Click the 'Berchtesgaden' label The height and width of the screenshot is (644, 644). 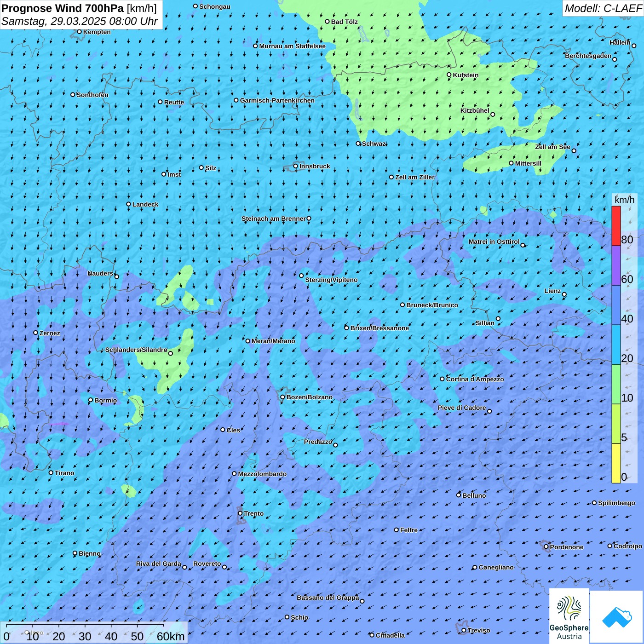tap(588, 56)
